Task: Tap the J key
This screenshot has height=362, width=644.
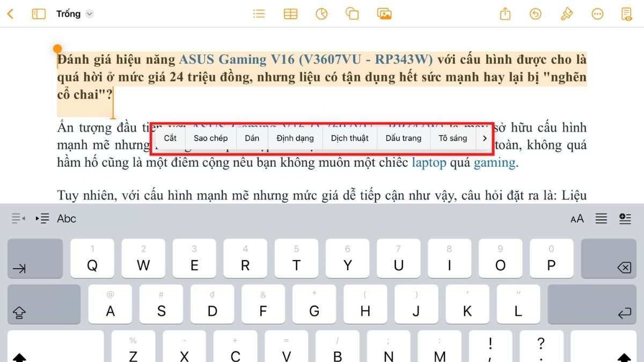Action: [416, 304]
